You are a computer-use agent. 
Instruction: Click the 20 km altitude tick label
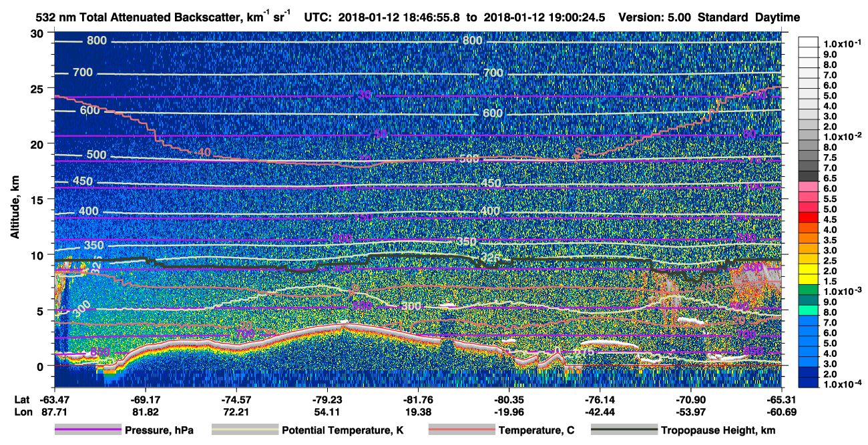(39, 143)
